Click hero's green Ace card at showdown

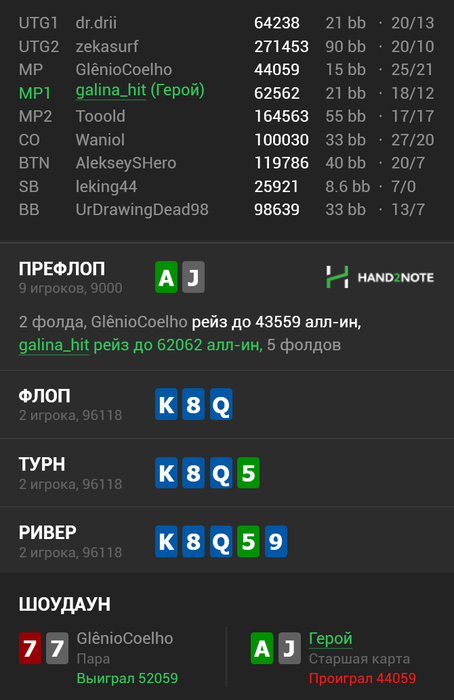pos(262,648)
